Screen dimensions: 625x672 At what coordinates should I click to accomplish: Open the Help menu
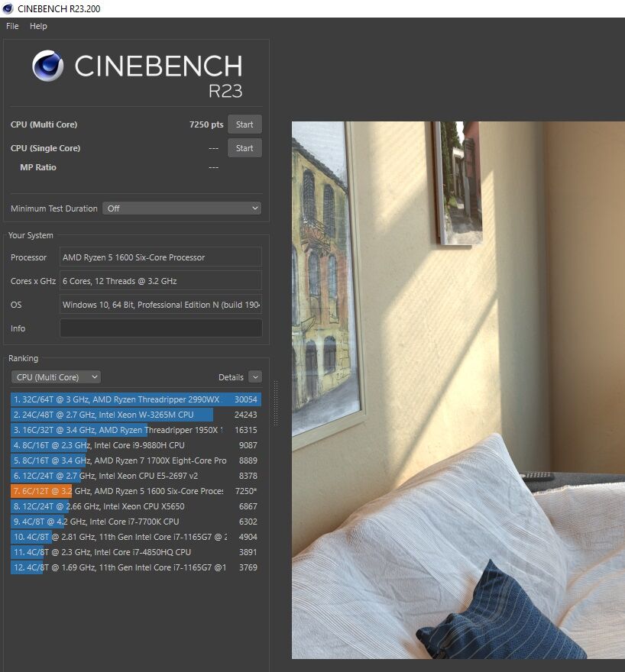(38, 26)
